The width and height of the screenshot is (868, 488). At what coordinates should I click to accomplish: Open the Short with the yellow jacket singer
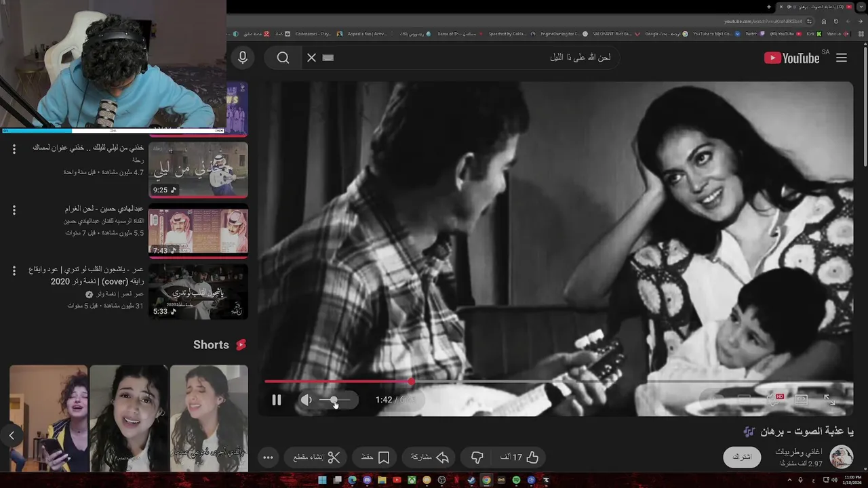(x=49, y=418)
